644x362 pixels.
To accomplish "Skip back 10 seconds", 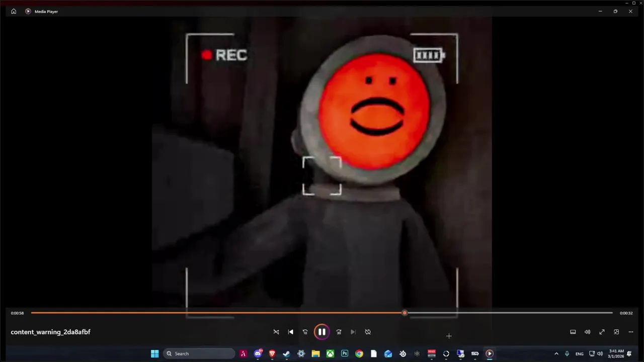I will point(305,332).
